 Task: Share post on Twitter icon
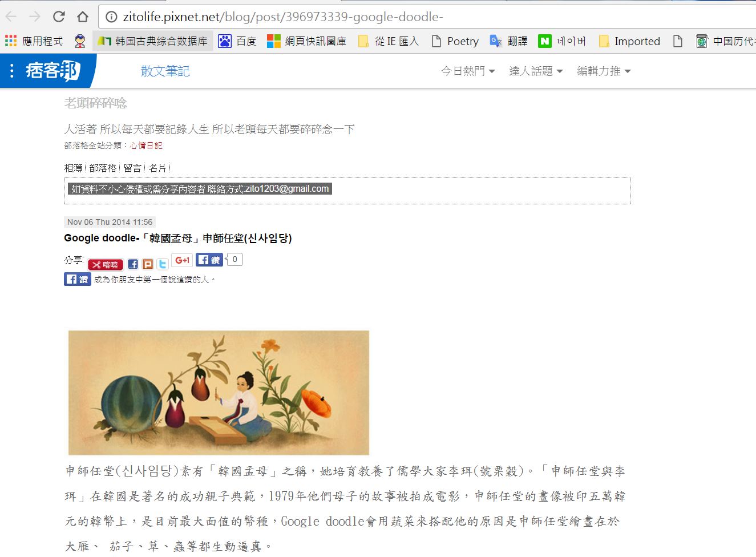163,264
